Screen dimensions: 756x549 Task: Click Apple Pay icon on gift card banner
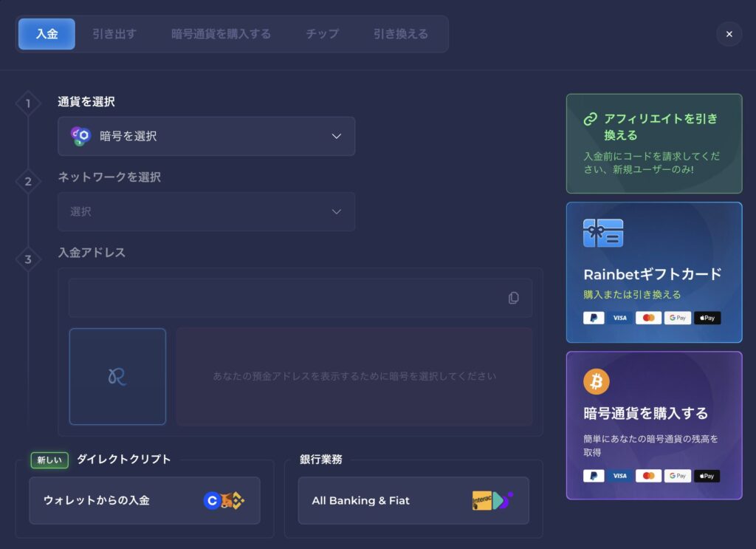(x=707, y=318)
